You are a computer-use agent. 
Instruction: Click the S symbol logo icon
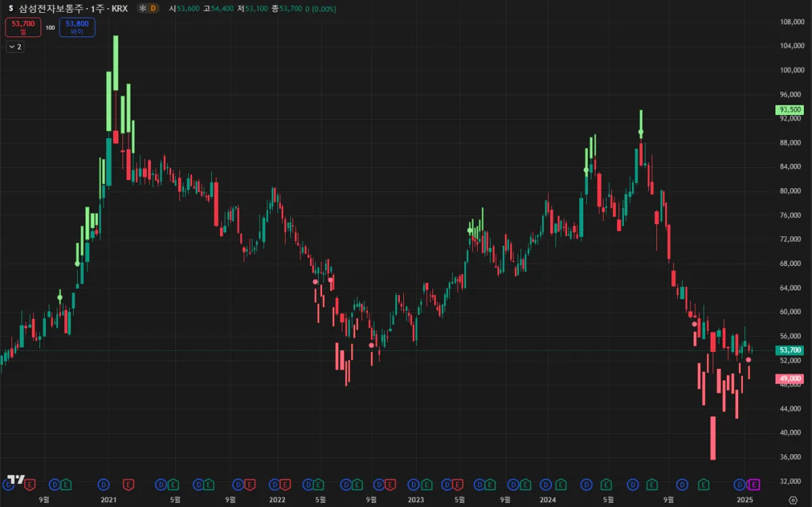(10, 9)
